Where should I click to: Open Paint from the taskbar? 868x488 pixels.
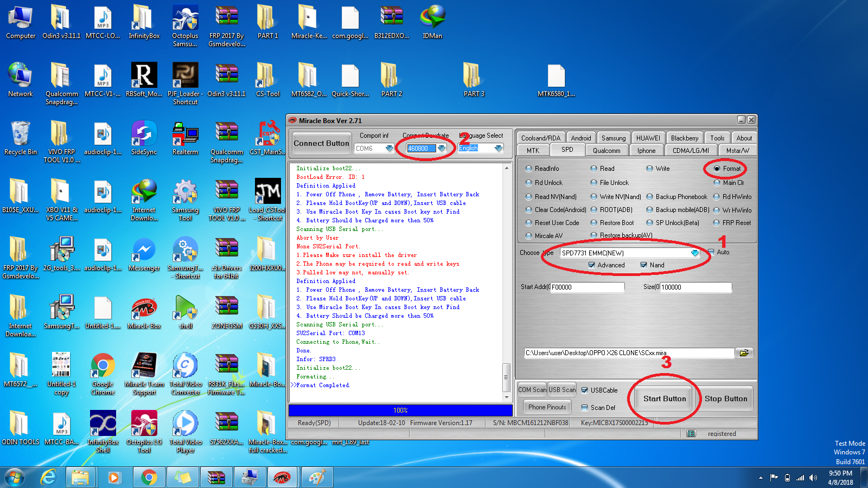coord(316,477)
